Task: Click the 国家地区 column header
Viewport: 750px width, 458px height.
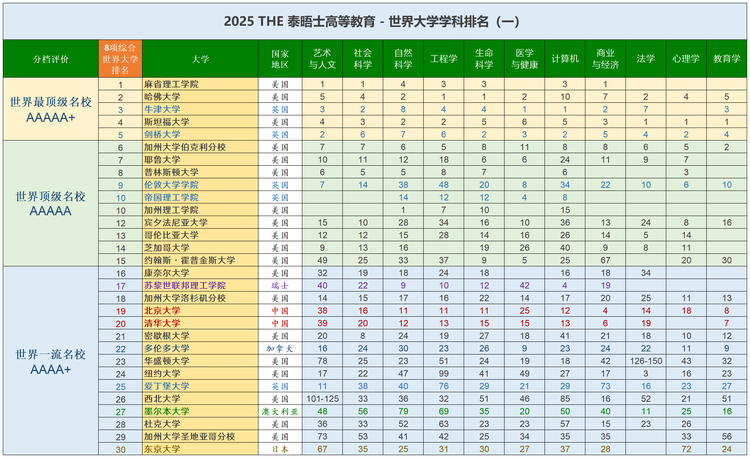Action: (280, 59)
